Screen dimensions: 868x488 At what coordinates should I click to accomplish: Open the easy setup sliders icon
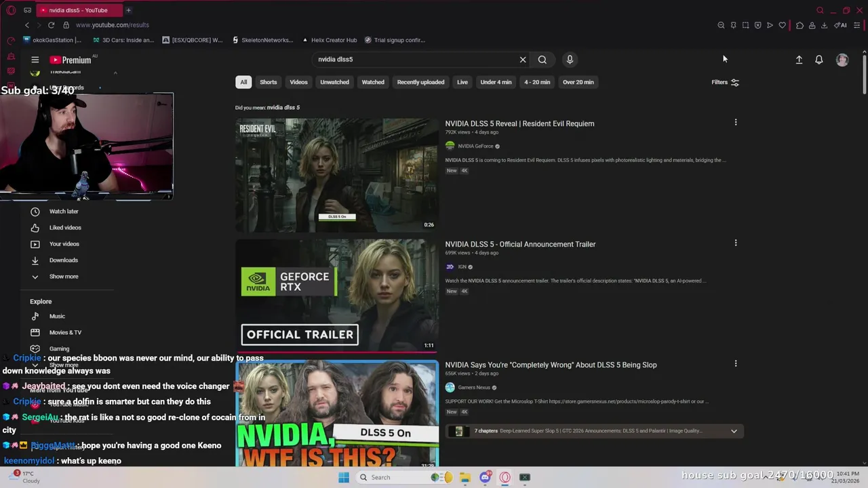coord(857,25)
